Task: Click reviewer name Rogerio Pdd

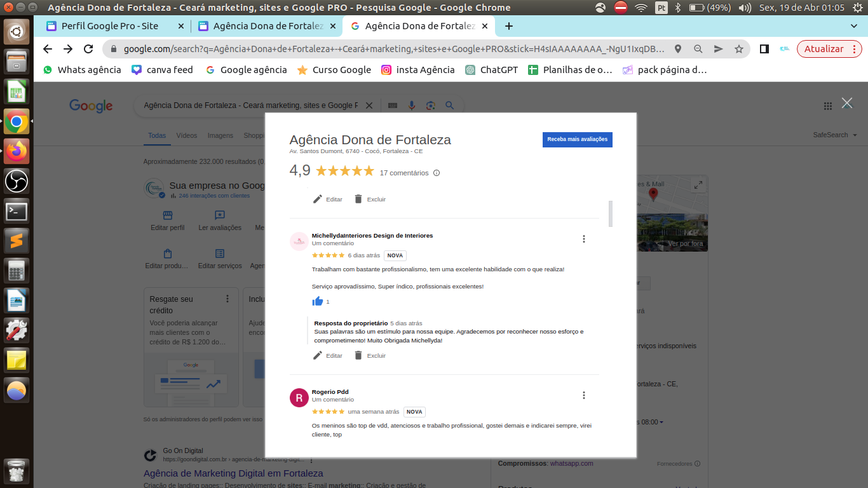Action: [330, 392]
